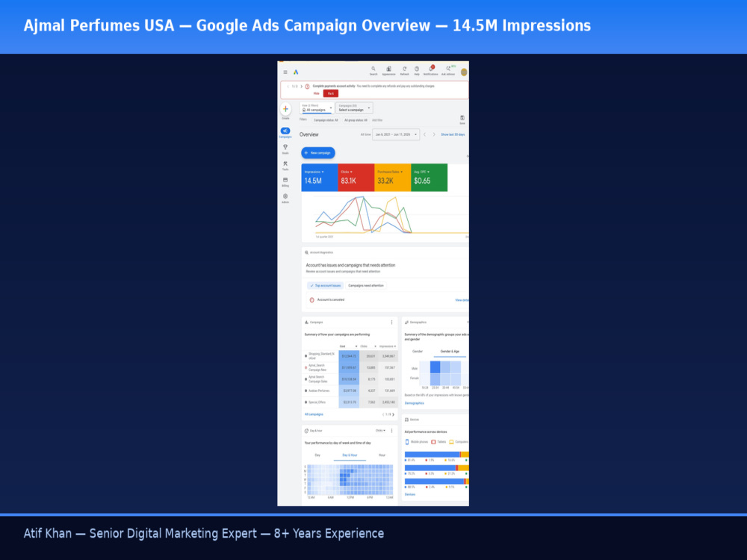Toggle Computers device legend
The image size is (747, 560).
[459, 442]
